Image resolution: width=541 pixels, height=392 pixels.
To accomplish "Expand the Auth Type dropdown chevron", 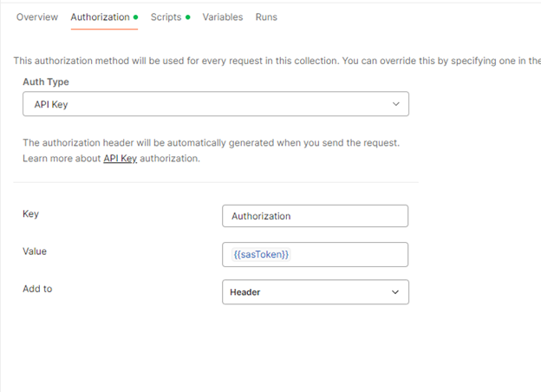I will [x=396, y=104].
